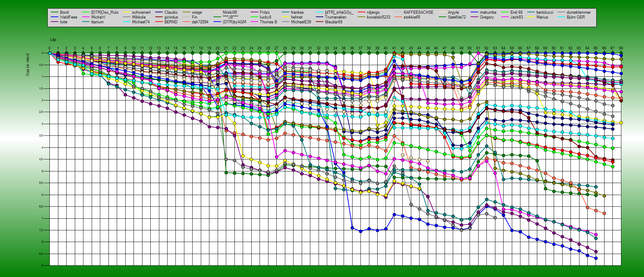
Task: Pick the dumeklemmer legend label
Action: click(x=578, y=12)
